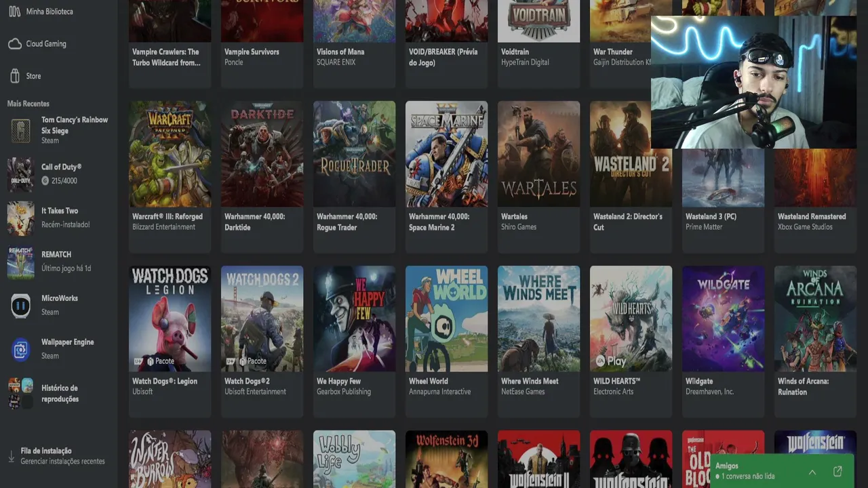The width and height of the screenshot is (868, 488).
Task: Open the Store shopping bag icon
Action: point(14,76)
